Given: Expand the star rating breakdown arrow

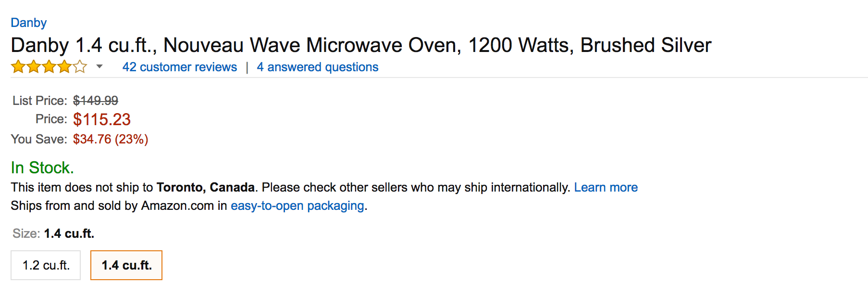Looking at the screenshot, I should (x=99, y=66).
